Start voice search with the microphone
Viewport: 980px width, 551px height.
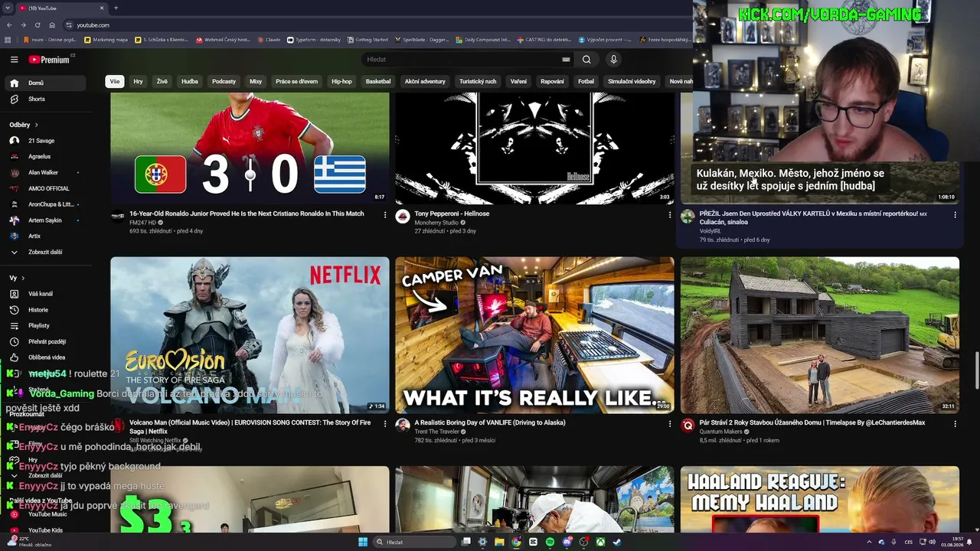[x=613, y=60]
